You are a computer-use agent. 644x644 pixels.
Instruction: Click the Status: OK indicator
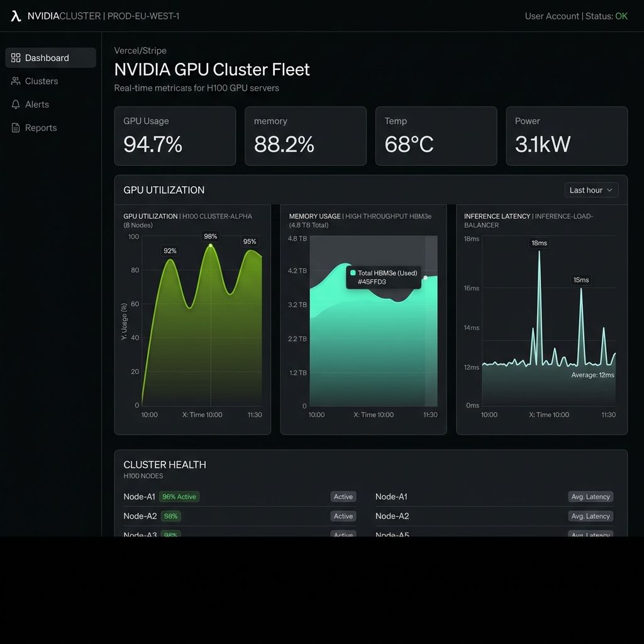click(606, 16)
